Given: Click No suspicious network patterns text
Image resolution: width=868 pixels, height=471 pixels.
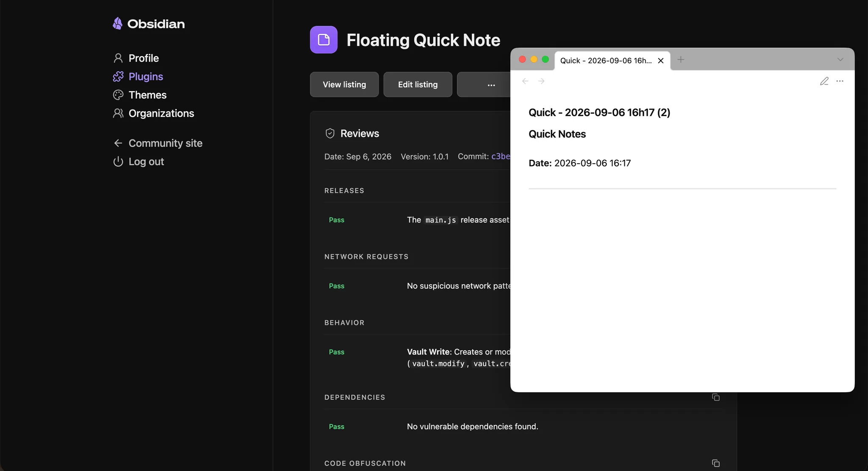Looking at the screenshot, I should (x=459, y=286).
